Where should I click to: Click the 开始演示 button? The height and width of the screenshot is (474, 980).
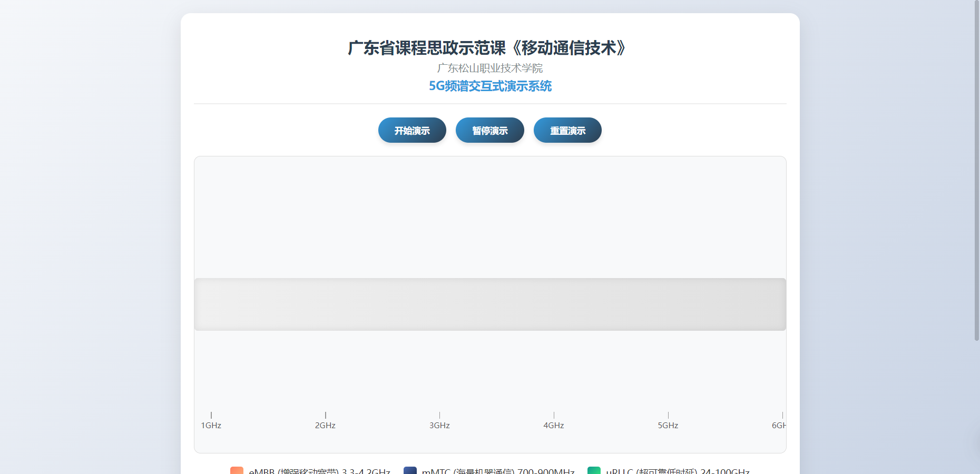[x=412, y=130]
